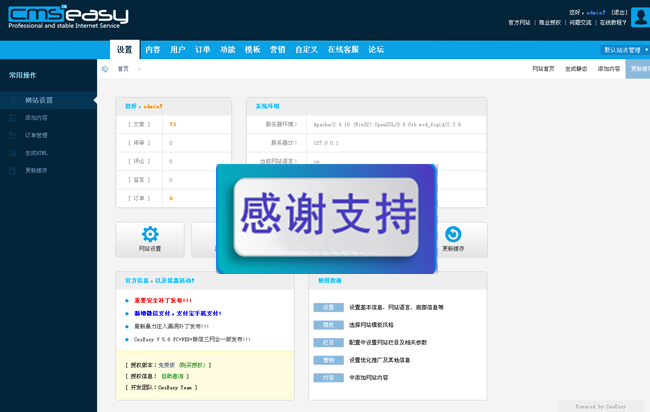Click 生成静态 in the top shortcut bar
This screenshot has height=412, width=650.
click(576, 69)
